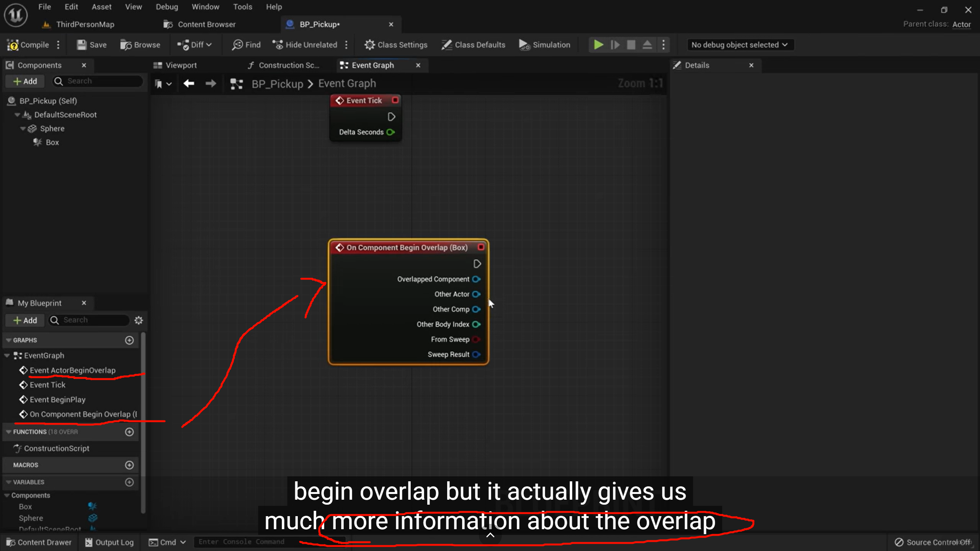Click the Actor parent class link
The height and width of the screenshot is (551, 980).
pyautogui.click(x=961, y=24)
